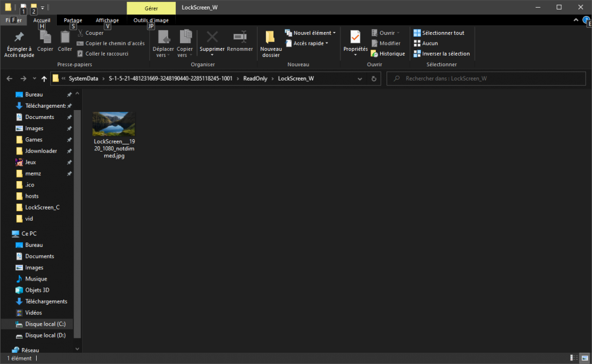Choose Copier le chemin d'accès
592x364 pixels.
(x=111, y=43)
